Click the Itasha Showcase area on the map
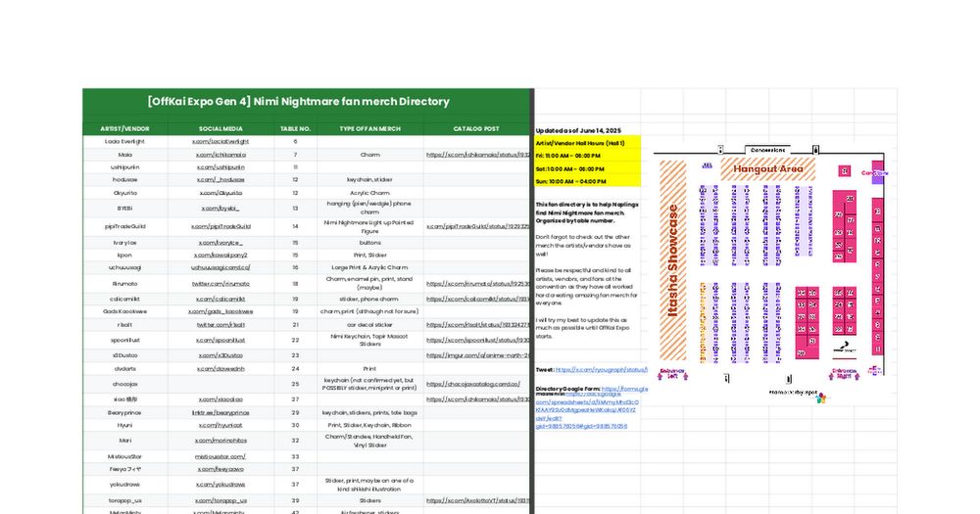 [x=673, y=259]
